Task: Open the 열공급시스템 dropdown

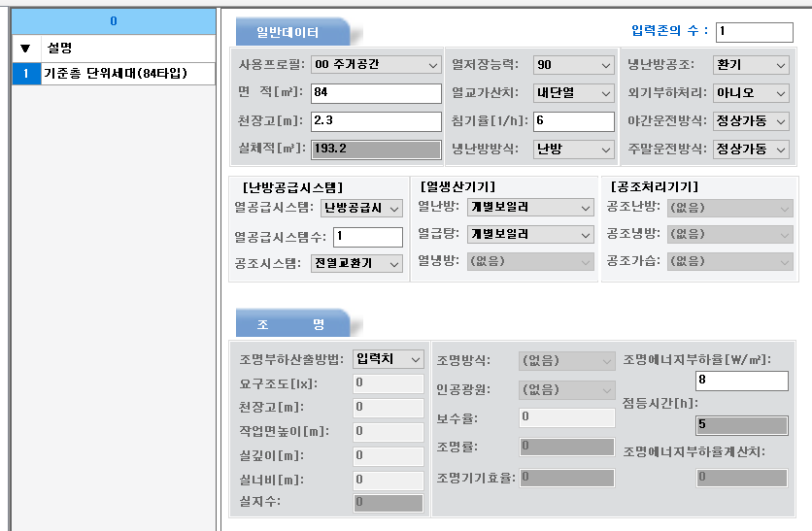Action: 361,208
